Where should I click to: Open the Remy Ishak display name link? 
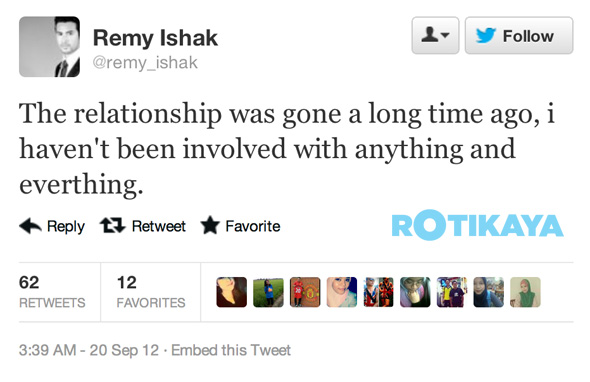[155, 38]
